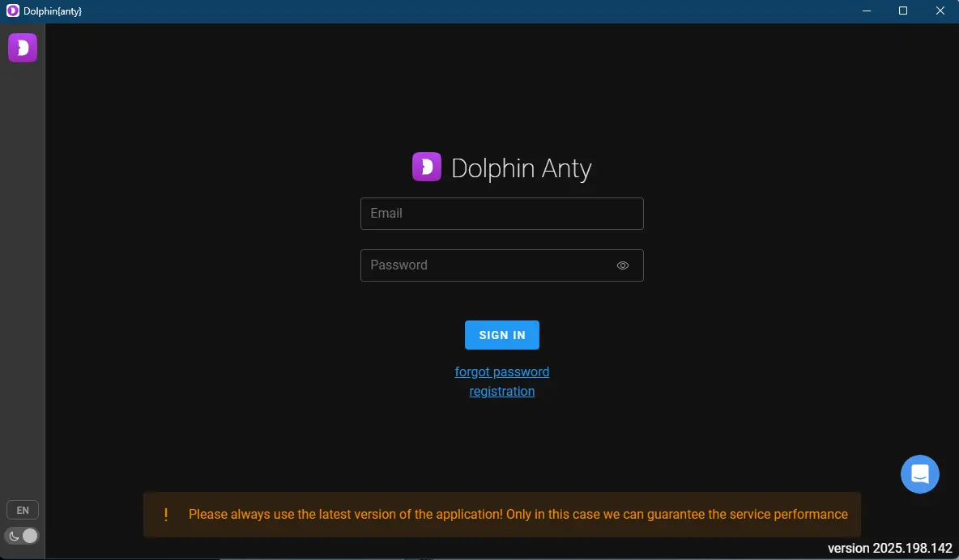Click the orange warning exclamation icon

[x=166, y=514]
